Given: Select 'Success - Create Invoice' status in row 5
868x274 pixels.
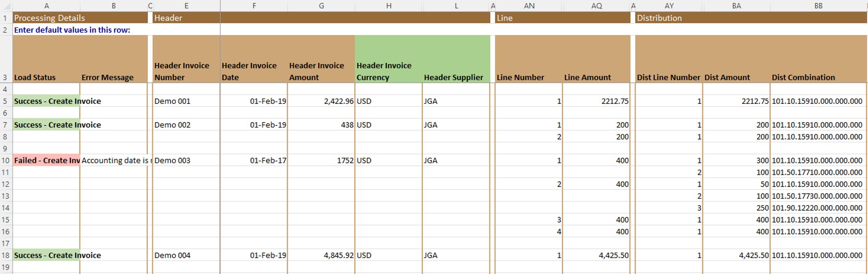Looking at the screenshot, I should (x=47, y=101).
